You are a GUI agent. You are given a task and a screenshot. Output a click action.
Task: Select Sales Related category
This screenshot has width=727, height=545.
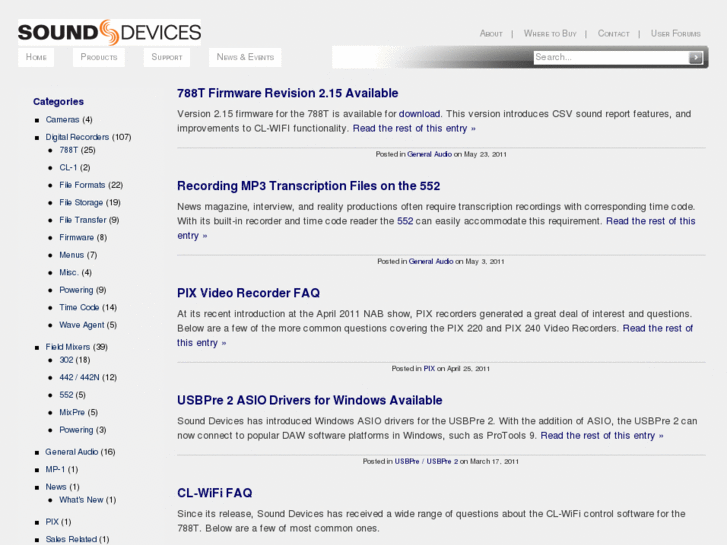pyautogui.click(x=71, y=539)
